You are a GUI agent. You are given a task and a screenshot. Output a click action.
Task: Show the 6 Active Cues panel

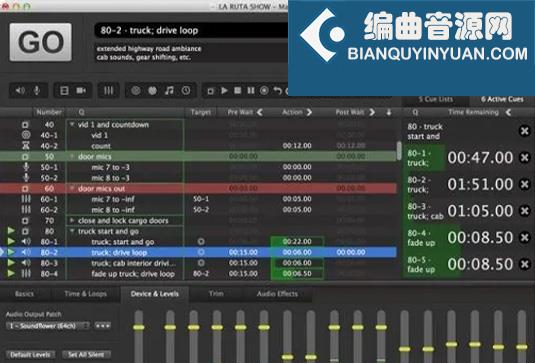pos(502,99)
